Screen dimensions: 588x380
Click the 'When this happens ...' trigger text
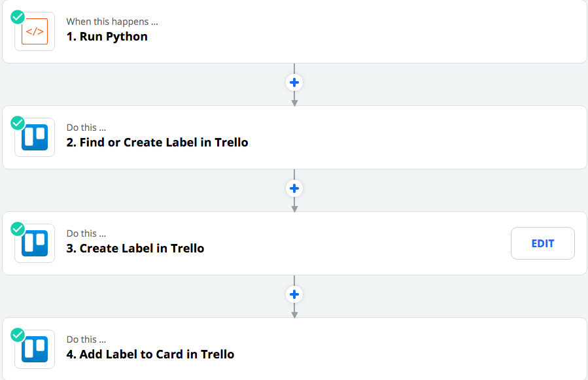[x=112, y=22]
